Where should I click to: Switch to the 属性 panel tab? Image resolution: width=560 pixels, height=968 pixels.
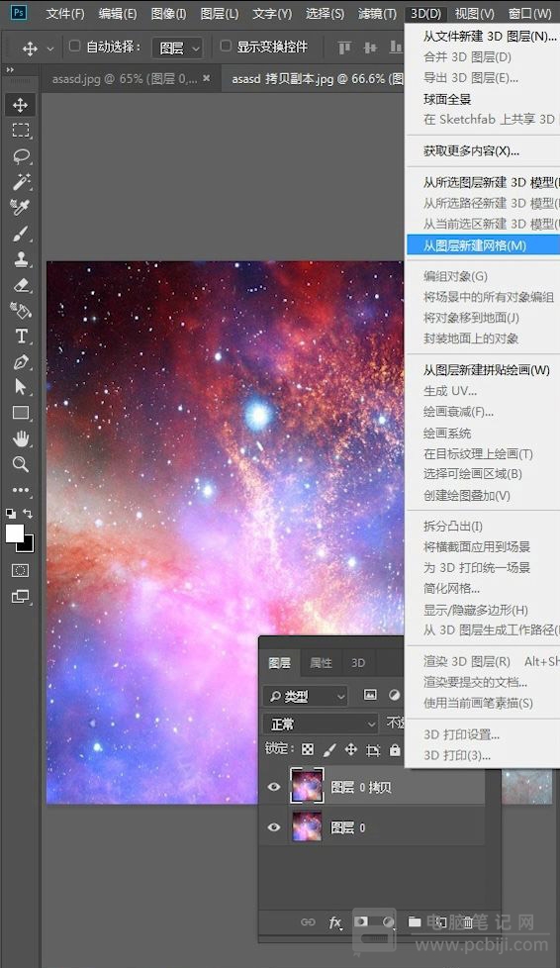321,663
